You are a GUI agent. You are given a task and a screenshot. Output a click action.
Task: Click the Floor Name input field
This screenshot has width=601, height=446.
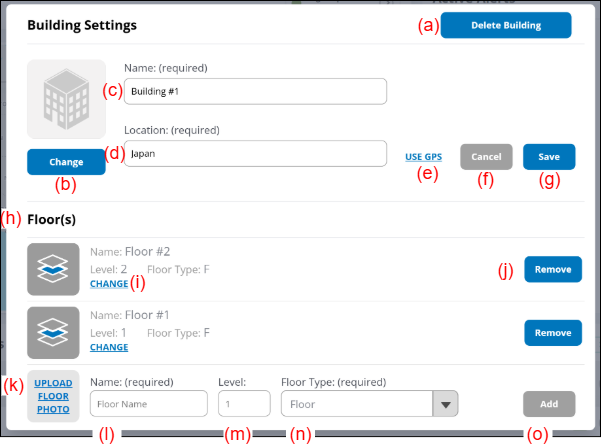(149, 403)
